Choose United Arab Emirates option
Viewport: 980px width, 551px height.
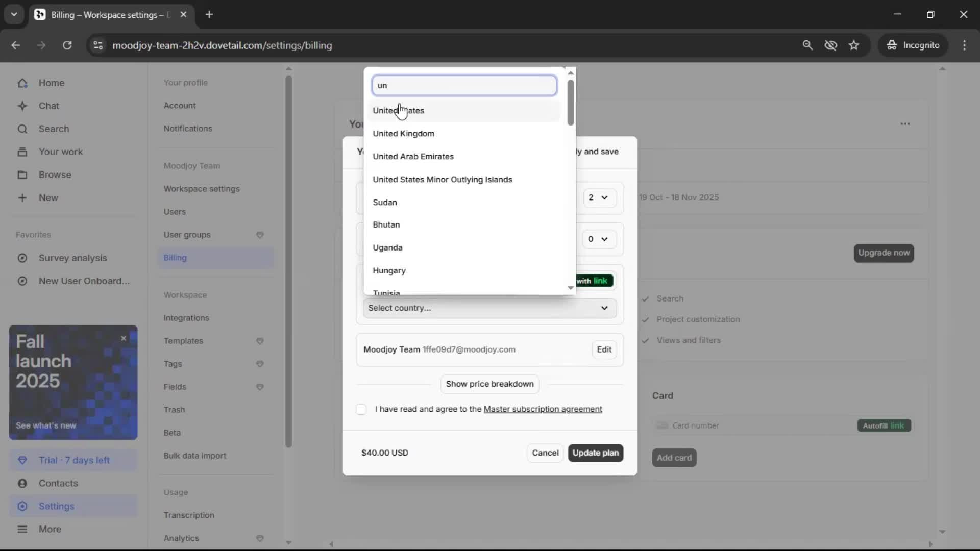tap(413, 157)
